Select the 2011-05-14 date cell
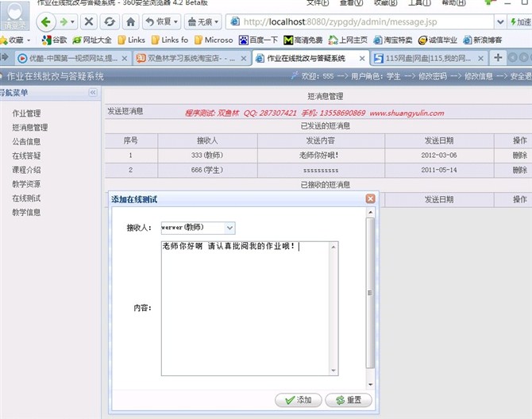Screen dimensions: 532x419 click(x=439, y=170)
